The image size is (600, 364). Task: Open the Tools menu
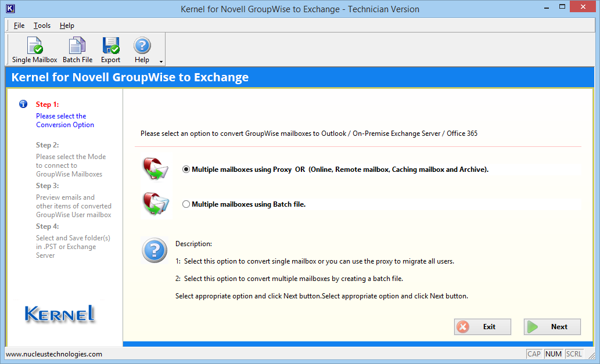tap(42, 26)
